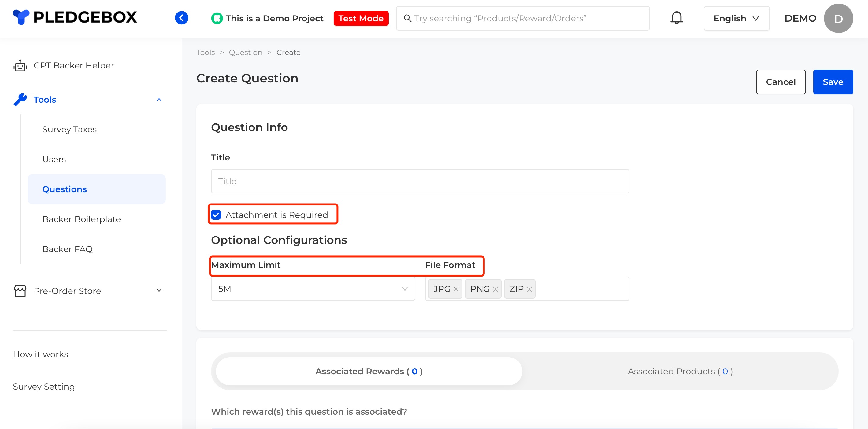This screenshot has width=868, height=429.
Task: Click the Pre-Order Store shop icon
Action: [x=20, y=291]
